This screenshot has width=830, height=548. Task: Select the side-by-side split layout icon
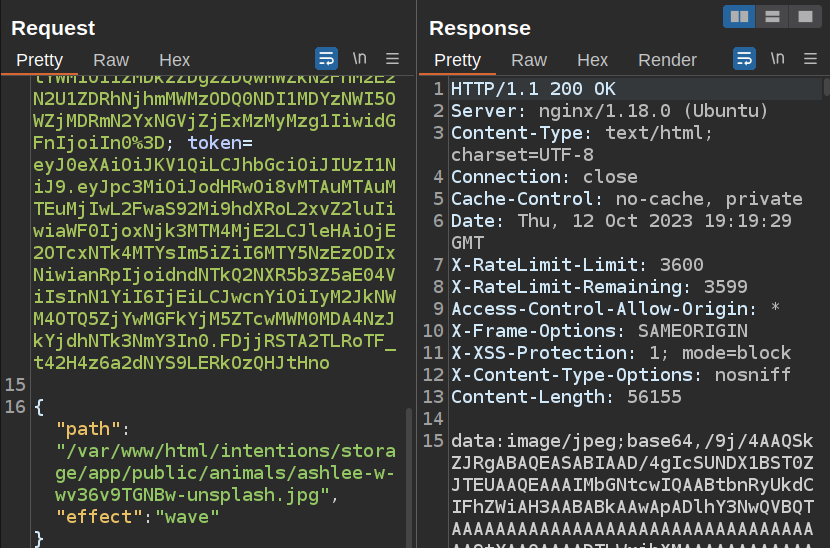740,16
